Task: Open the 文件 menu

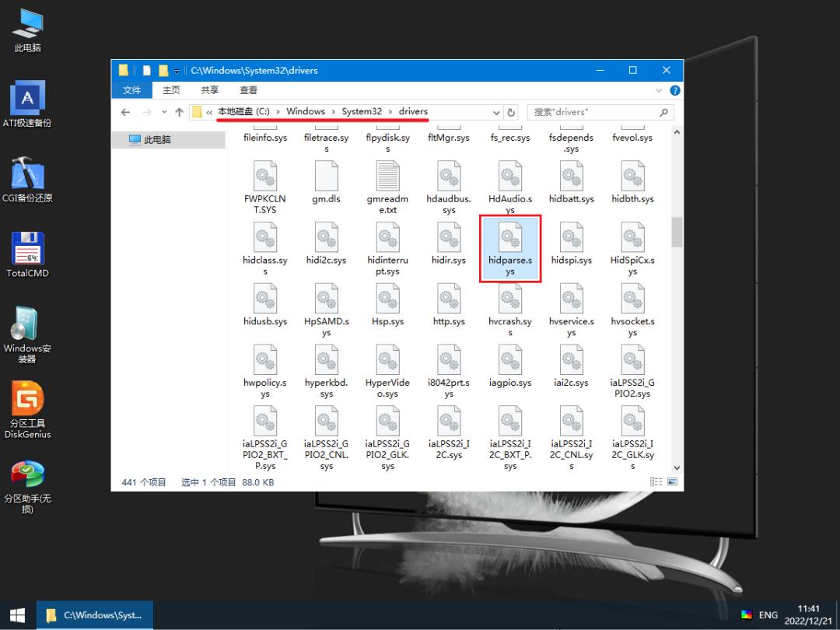Action: point(131,89)
